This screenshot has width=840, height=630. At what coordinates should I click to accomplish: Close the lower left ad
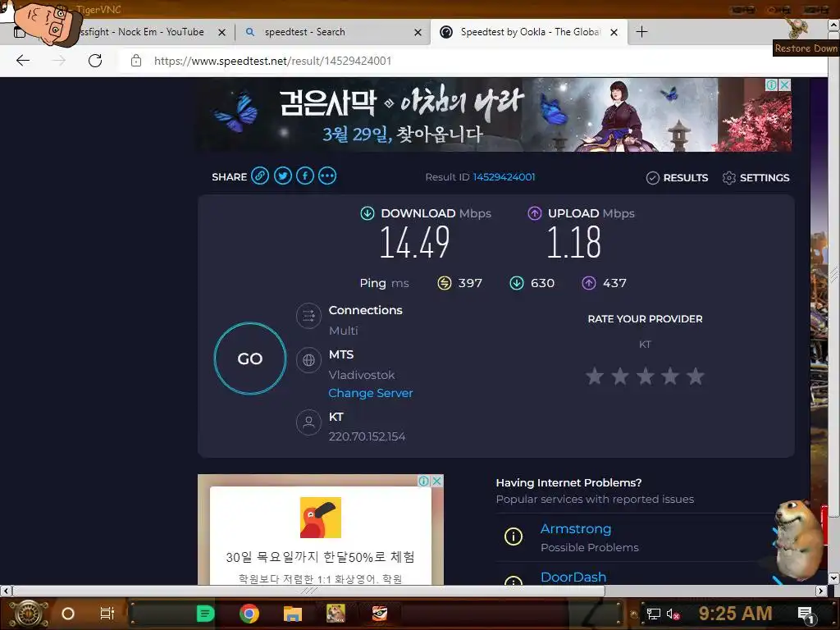point(437,481)
